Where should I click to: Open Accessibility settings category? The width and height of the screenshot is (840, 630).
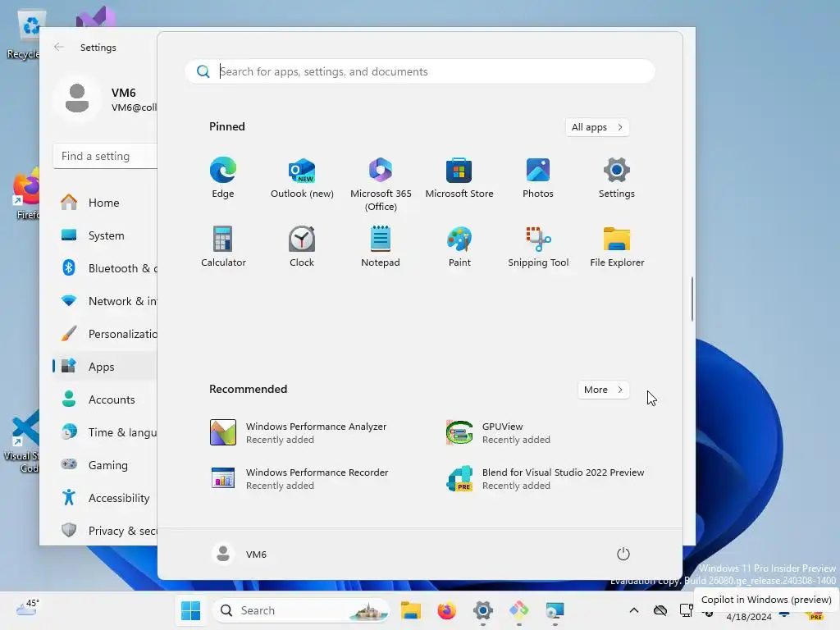(104, 498)
